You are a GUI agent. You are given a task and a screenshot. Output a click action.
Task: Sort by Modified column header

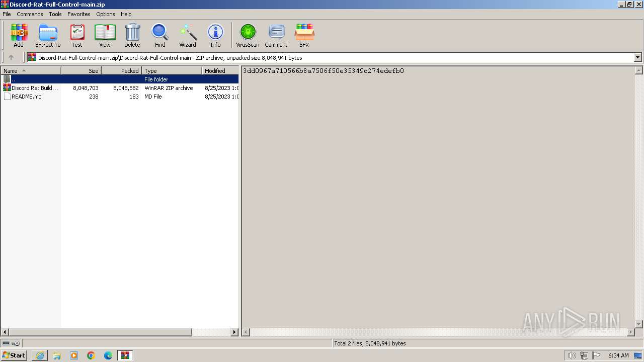220,70
